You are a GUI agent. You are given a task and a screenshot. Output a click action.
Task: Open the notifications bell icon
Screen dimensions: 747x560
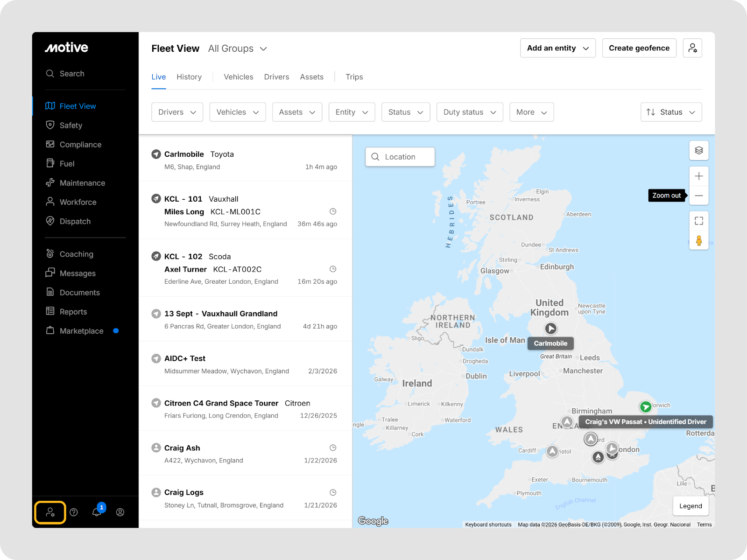pos(97,512)
